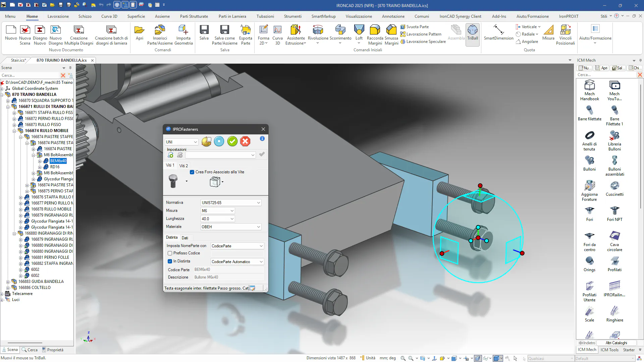Click the TriBall tool in the ribbon
Viewport: 644px width, 362px height.
coord(472,33)
